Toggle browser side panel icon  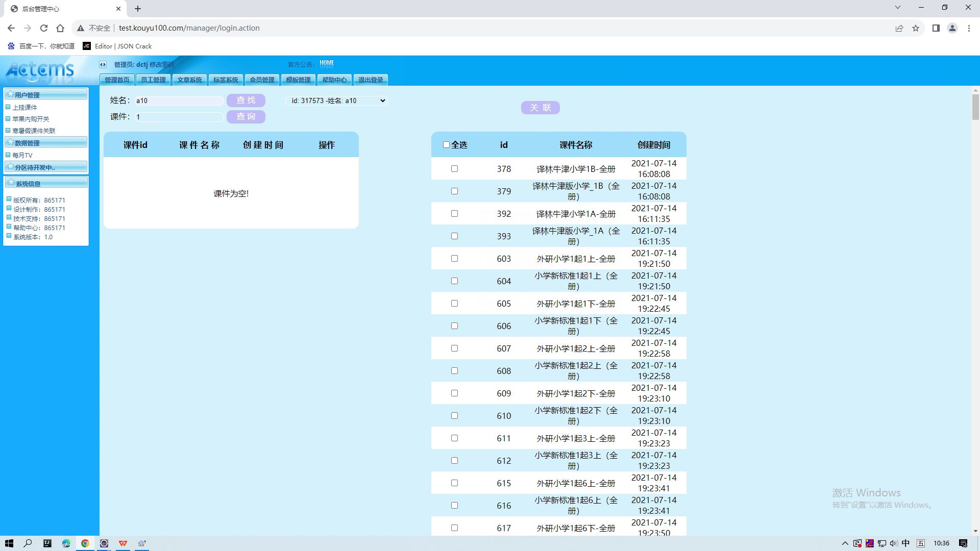(x=936, y=28)
